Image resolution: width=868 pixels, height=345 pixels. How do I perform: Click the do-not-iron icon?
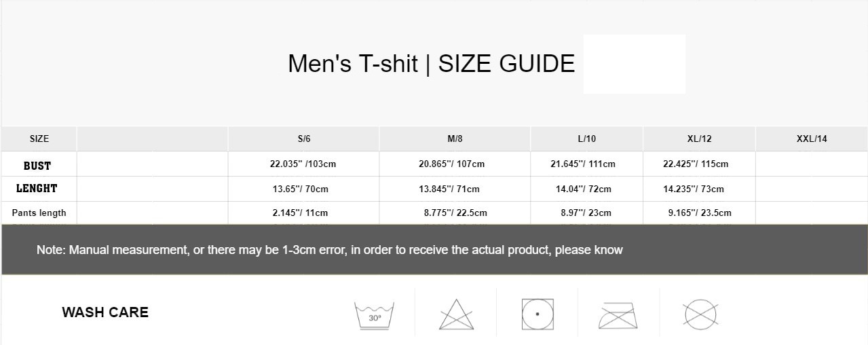click(618, 316)
